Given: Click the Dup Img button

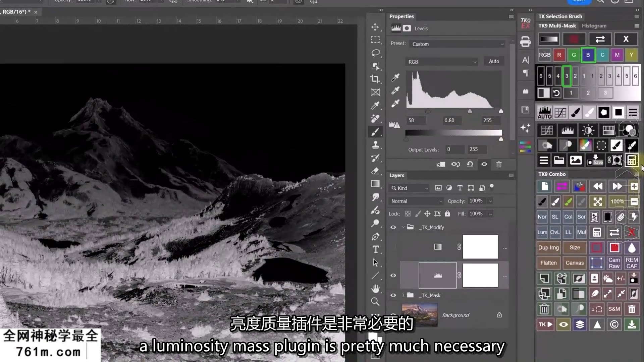Looking at the screenshot, I should click(x=548, y=248).
